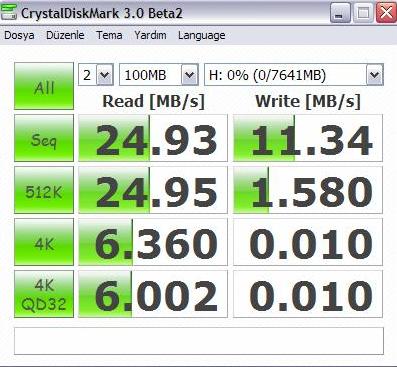397x367 pixels.
Task: Start the 512K benchmark test
Action: point(44,190)
